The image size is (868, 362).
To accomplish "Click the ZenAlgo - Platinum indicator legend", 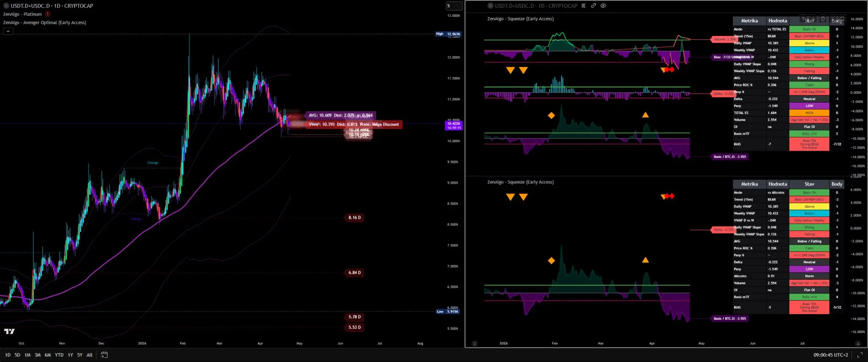I will [22, 14].
